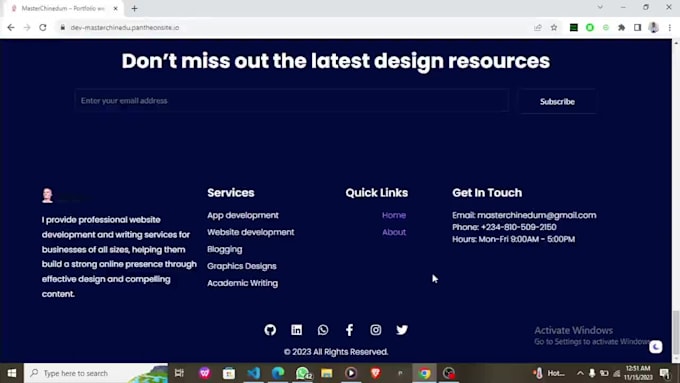Viewport: 680px width, 383px height.
Task: Open Microsoft Edge from taskbar
Action: click(278, 373)
